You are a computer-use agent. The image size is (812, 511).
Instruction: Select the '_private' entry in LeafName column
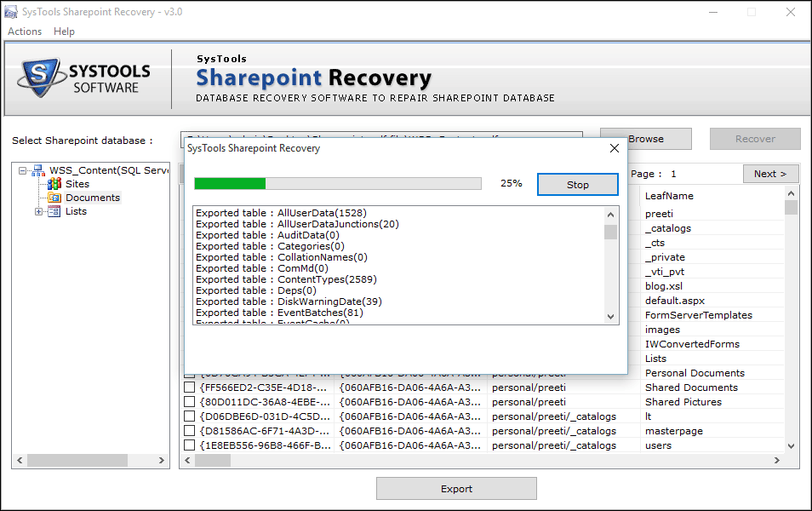click(665, 257)
